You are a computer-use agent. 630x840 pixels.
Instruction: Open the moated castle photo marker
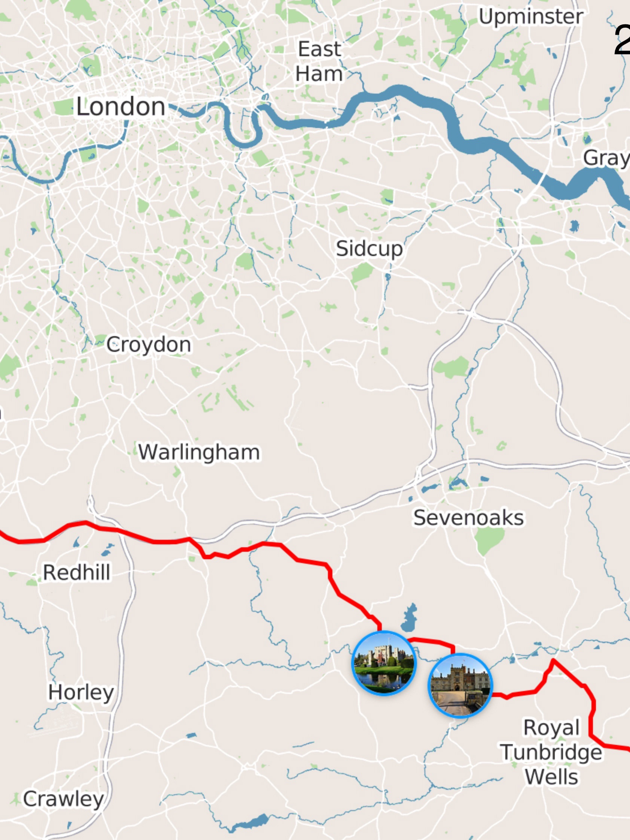click(384, 663)
